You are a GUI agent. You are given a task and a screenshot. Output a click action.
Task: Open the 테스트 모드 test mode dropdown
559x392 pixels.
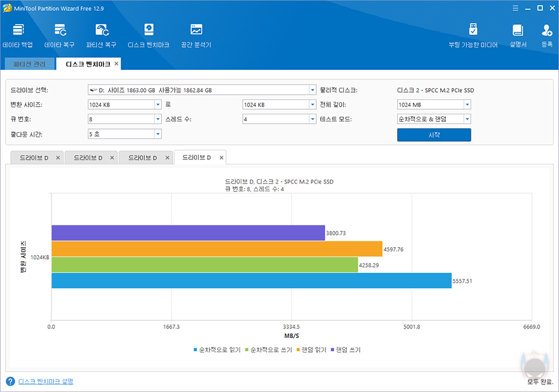[467, 119]
